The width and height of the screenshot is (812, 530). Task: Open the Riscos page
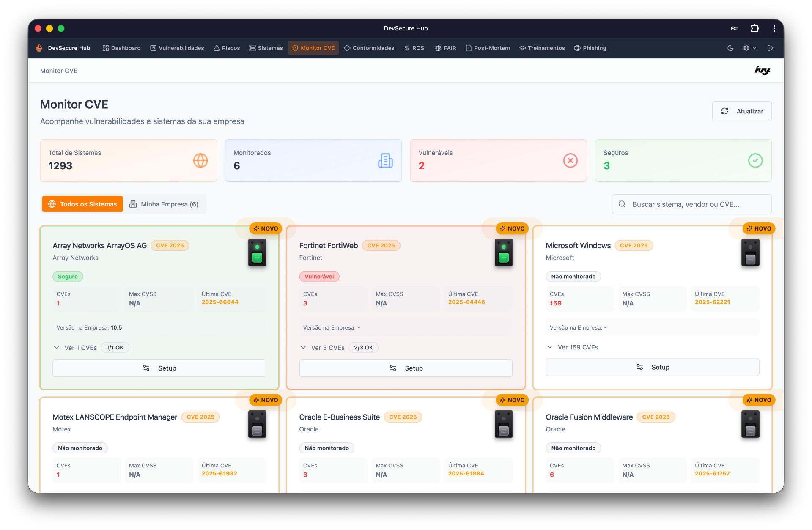tap(227, 48)
